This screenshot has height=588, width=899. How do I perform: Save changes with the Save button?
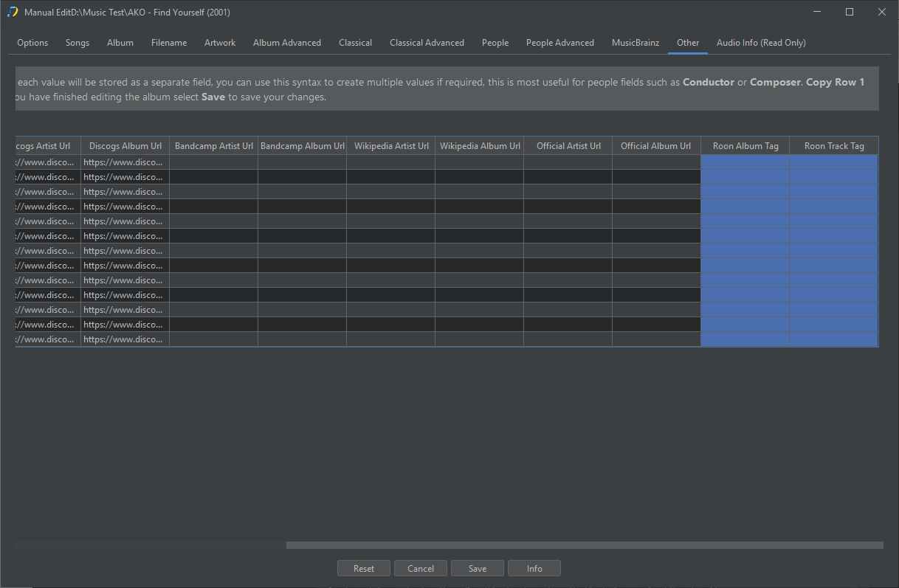(478, 569)
